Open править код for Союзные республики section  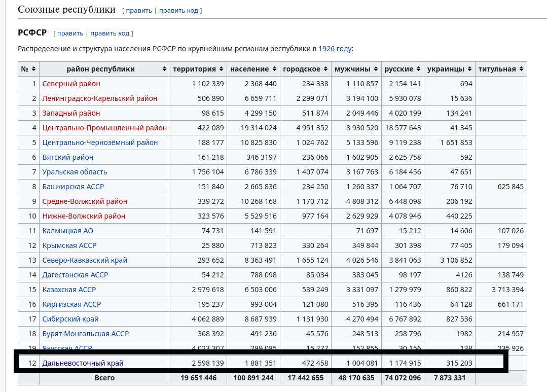point(178,11)
